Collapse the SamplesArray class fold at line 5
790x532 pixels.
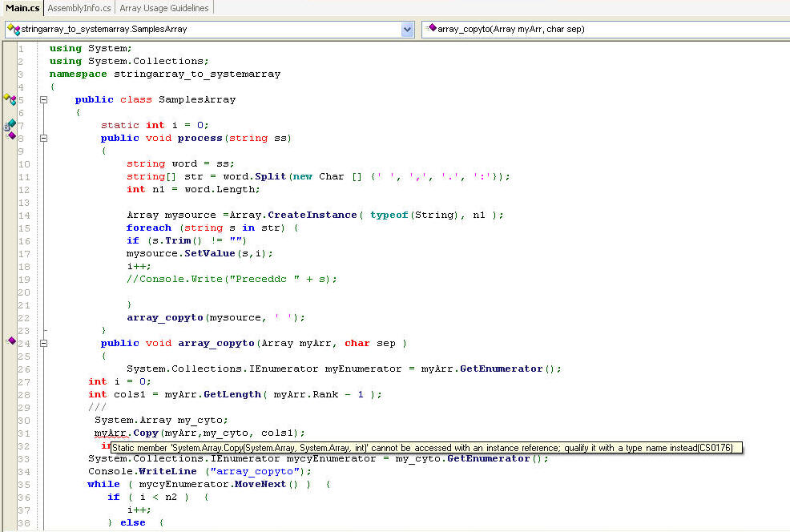[43, 99]
